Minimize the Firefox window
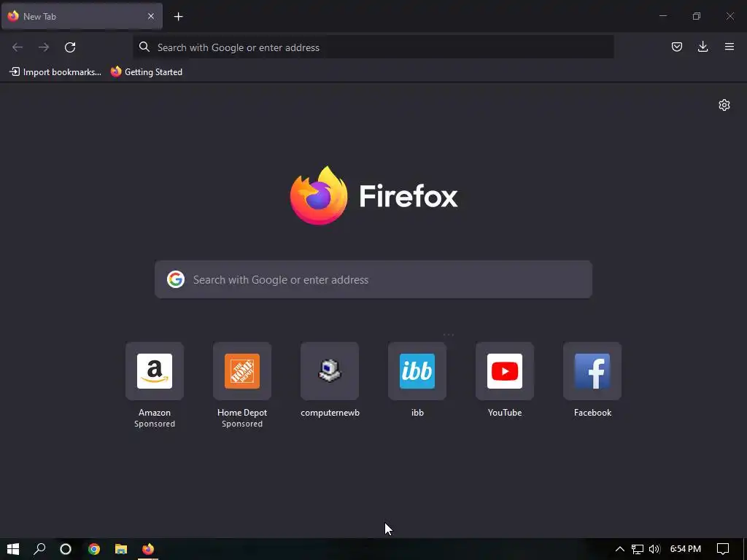Screen dimensions: 747x560 662,16
